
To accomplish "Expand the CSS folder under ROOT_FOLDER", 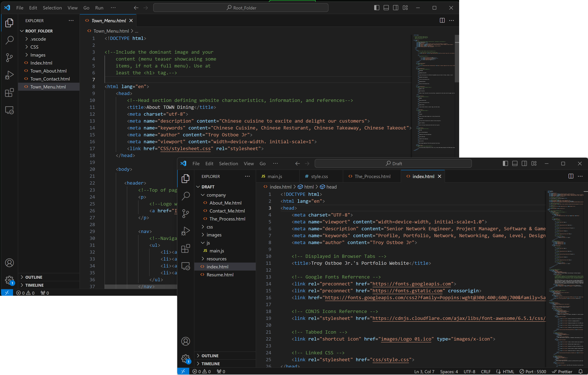I will click(x=35, y=47).
